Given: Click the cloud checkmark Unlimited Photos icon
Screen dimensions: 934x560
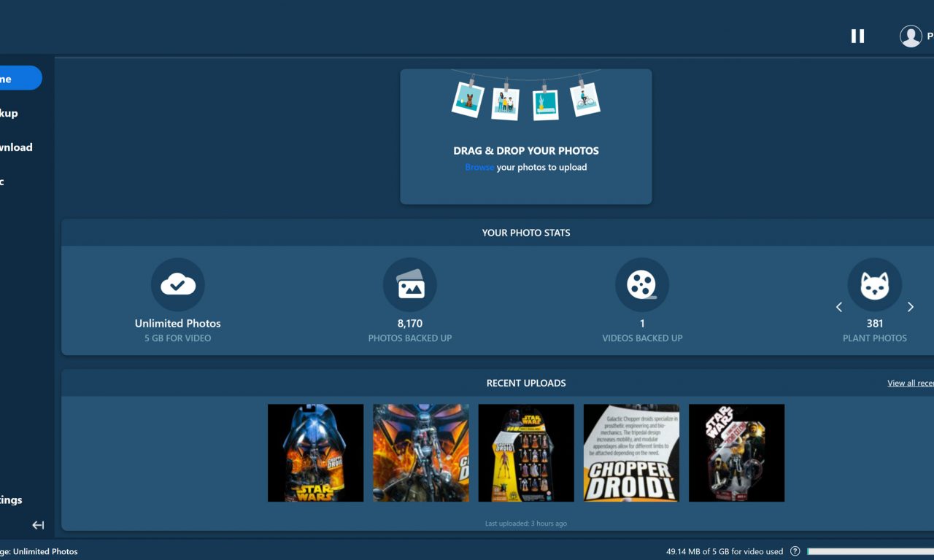Looking at the screenshot, I should (178, 285).
